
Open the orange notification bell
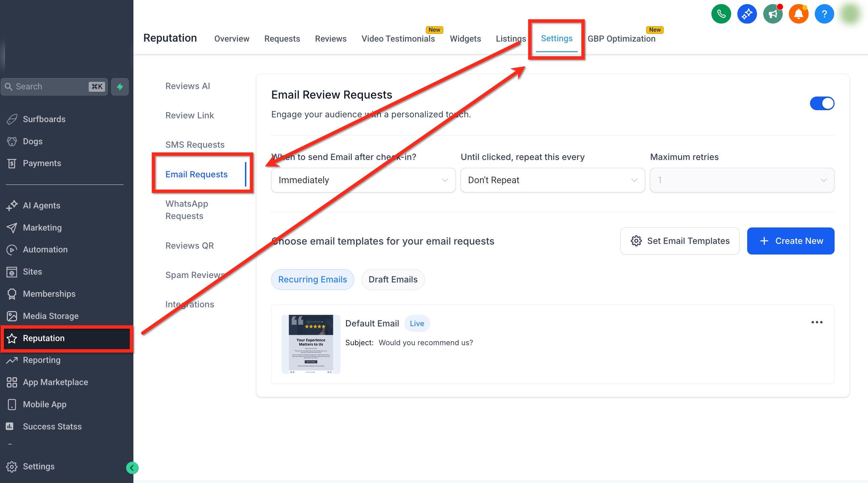pyautogui.click(x=798, y=14)
